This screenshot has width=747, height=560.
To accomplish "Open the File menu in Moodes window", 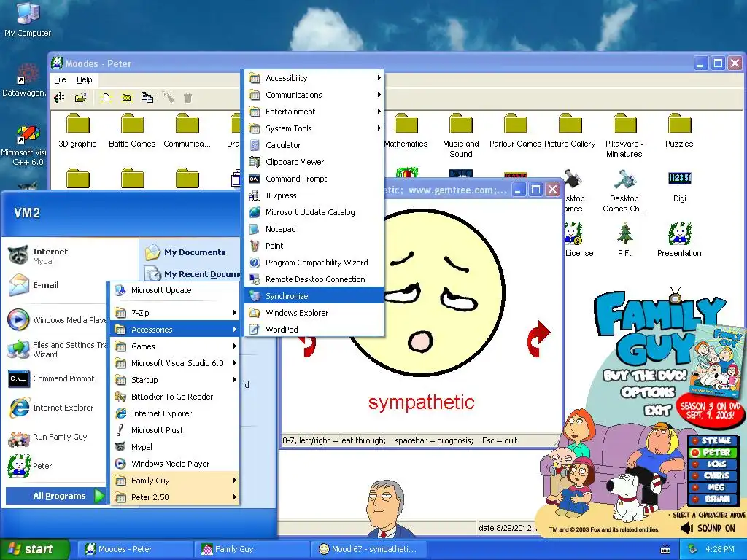I will coord(60,79).
